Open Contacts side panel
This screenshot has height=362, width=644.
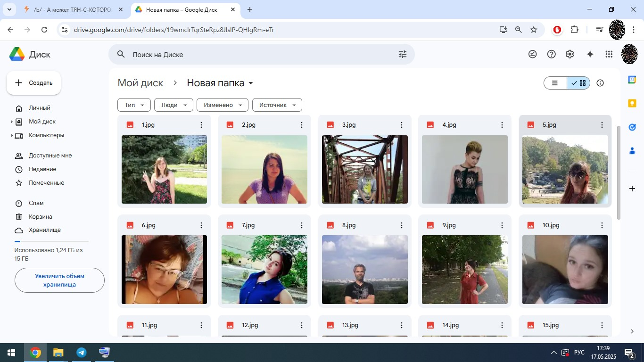click(x=632, y=151)
